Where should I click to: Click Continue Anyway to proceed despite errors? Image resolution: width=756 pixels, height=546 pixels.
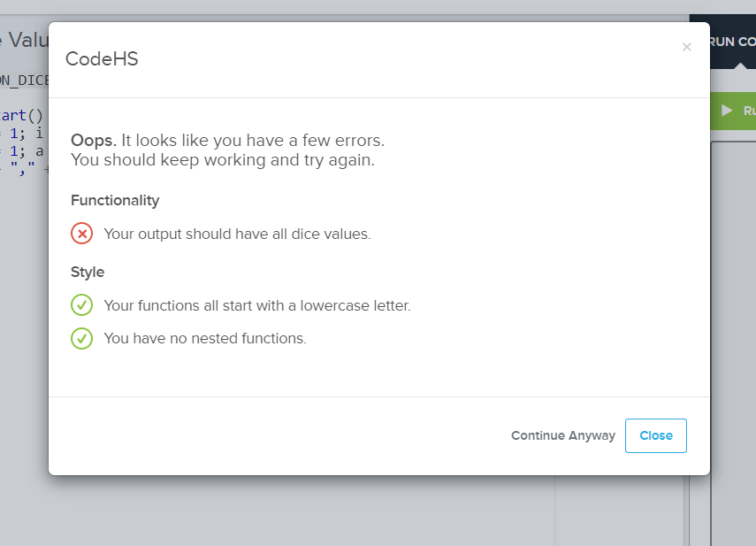click(563, 435)
